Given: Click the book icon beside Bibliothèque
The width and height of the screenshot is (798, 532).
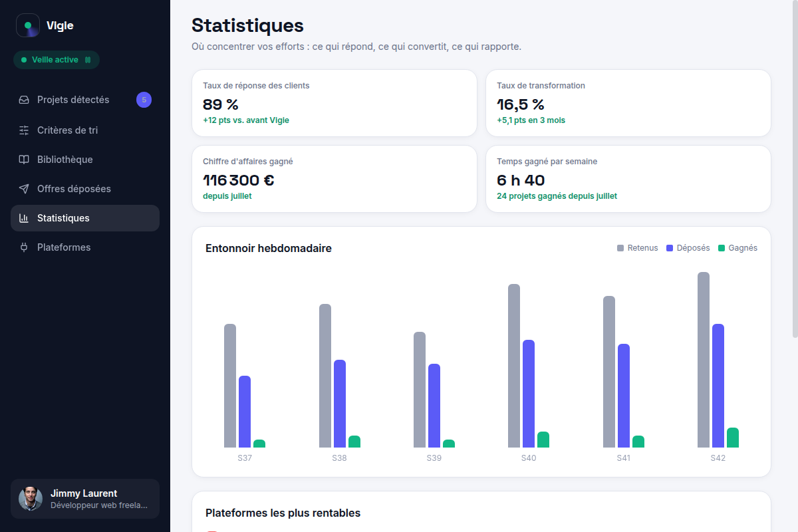Looking at the screenshot, I should click(x=24, y=160).
